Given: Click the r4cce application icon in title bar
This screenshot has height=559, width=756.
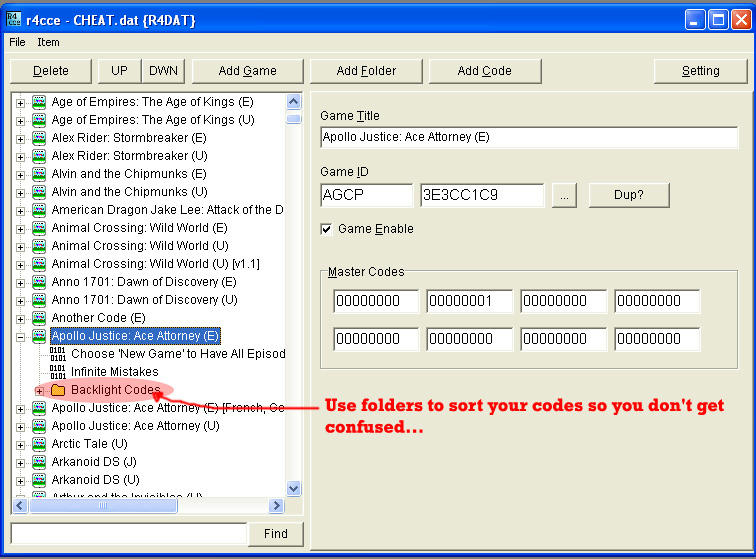Looking at the screenshot, I should (x=14, y=19).
